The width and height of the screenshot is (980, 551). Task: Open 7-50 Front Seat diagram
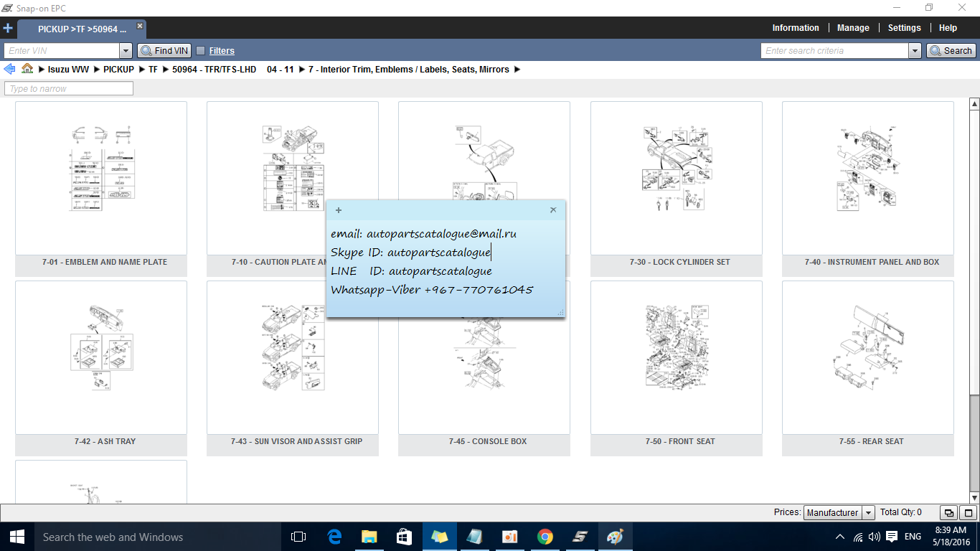[677, 368]
